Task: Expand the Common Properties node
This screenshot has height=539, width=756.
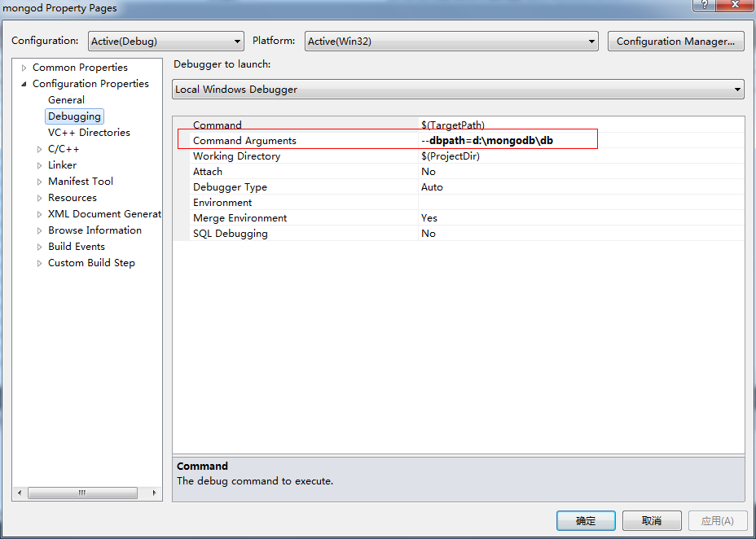Action: tap(23, 67)
